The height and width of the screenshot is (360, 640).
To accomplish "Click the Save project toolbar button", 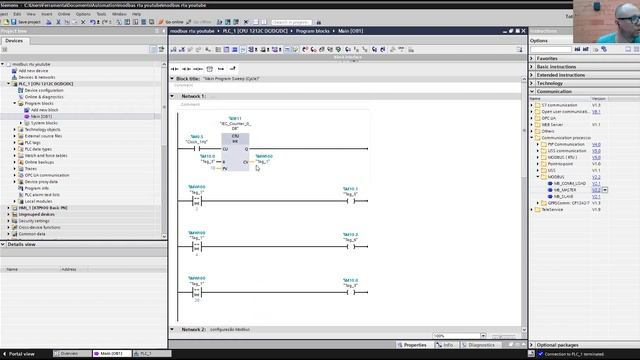I will click(25, 22).
